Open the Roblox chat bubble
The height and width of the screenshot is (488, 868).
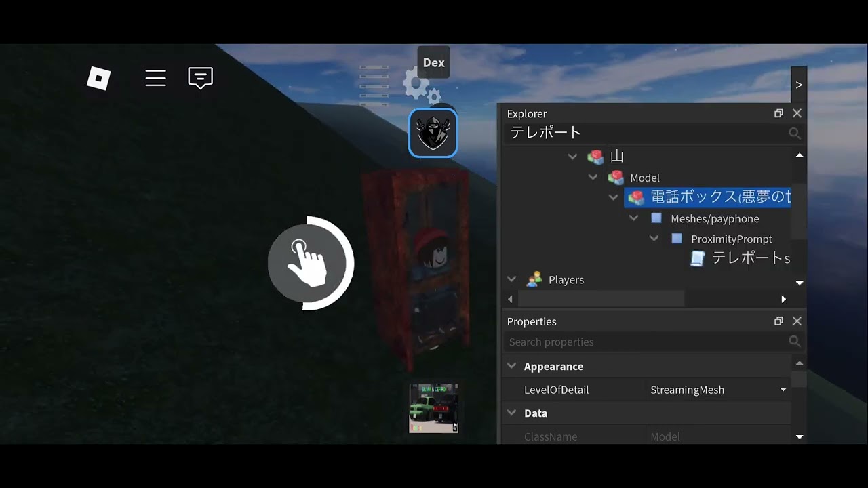[200, 78]
